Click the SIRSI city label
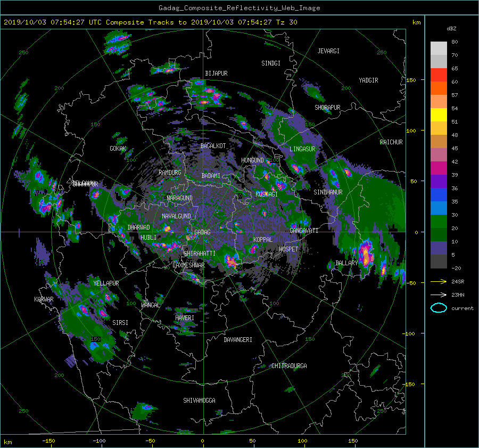 point(120,323)
